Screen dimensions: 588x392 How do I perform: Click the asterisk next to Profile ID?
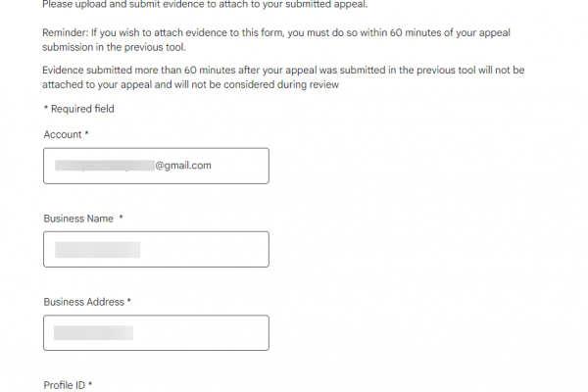click(x=90, y=386)
